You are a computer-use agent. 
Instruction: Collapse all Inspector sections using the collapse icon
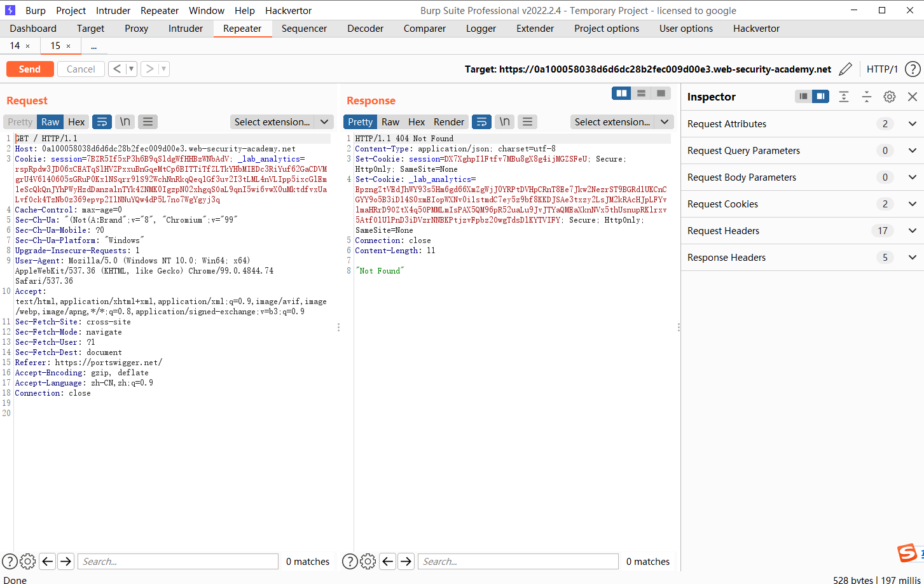click(x=866, y=96)
